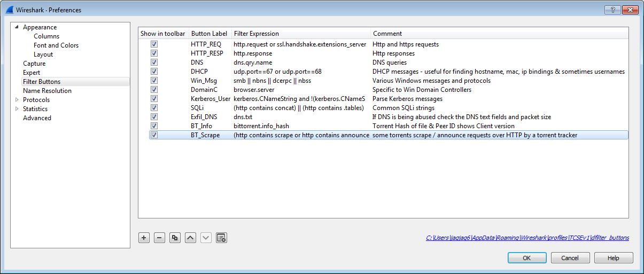Viewport: 644px width, 274px height.
Task: Select the Kerberos_User label cell
Action: (x=211, y=99)
